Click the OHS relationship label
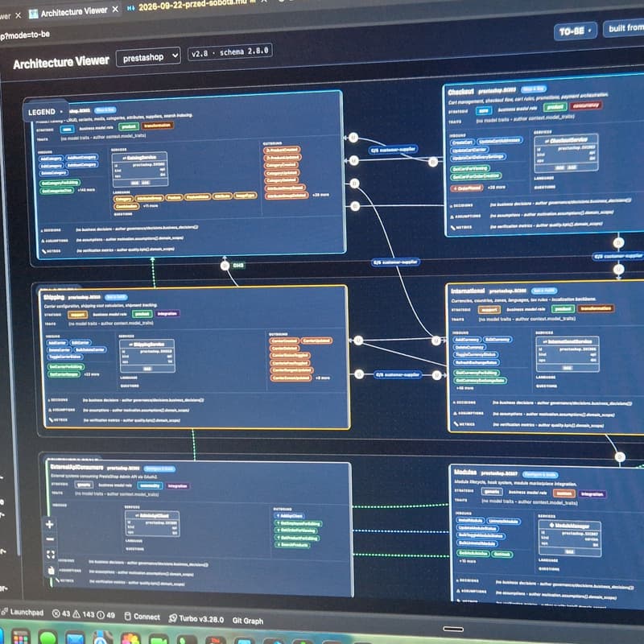644x644 pixels. click(x=238, y=266)
